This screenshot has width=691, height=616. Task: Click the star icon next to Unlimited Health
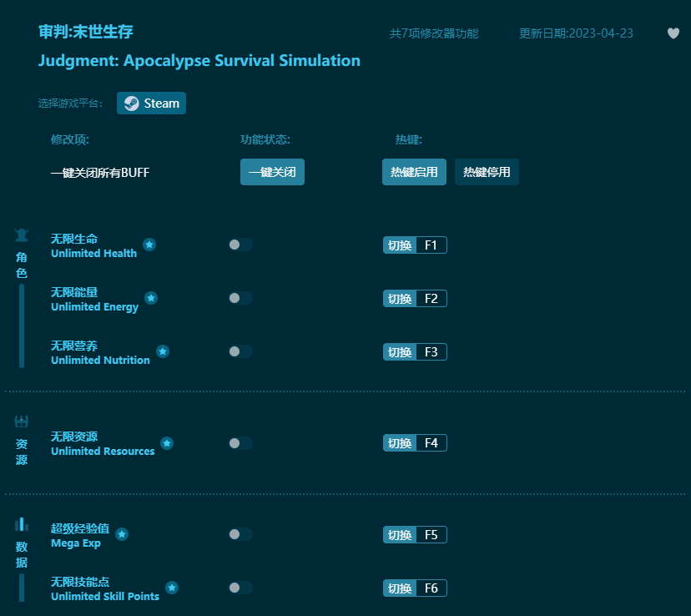point(149,245)
